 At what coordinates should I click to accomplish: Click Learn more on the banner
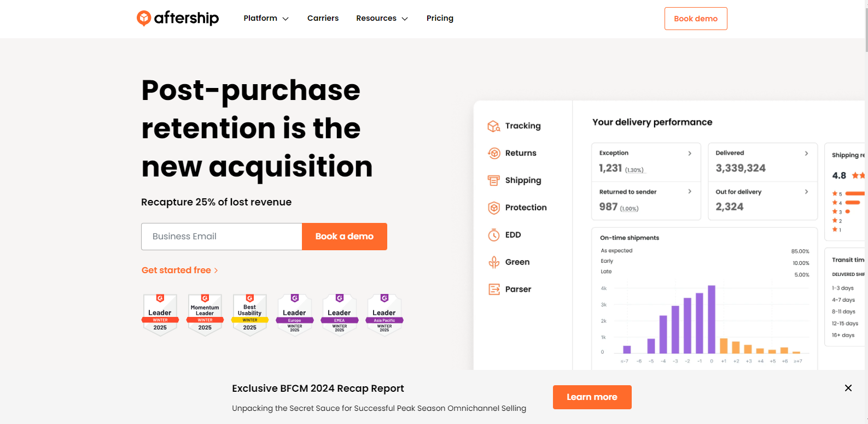[592, 397]
